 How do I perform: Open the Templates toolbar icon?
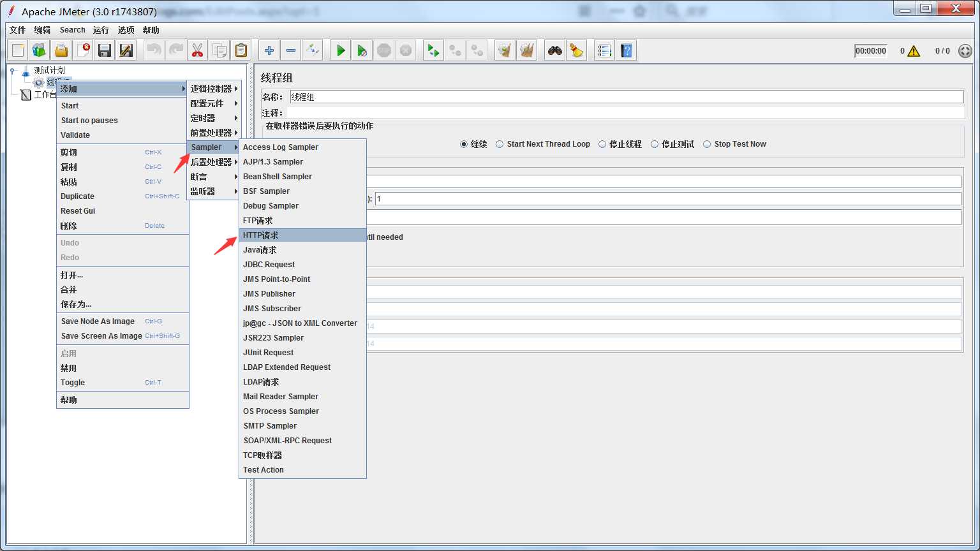40,50
